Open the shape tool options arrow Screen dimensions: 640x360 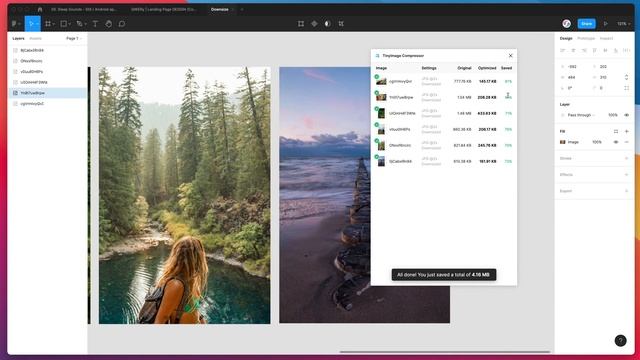(x=69, y=24)
